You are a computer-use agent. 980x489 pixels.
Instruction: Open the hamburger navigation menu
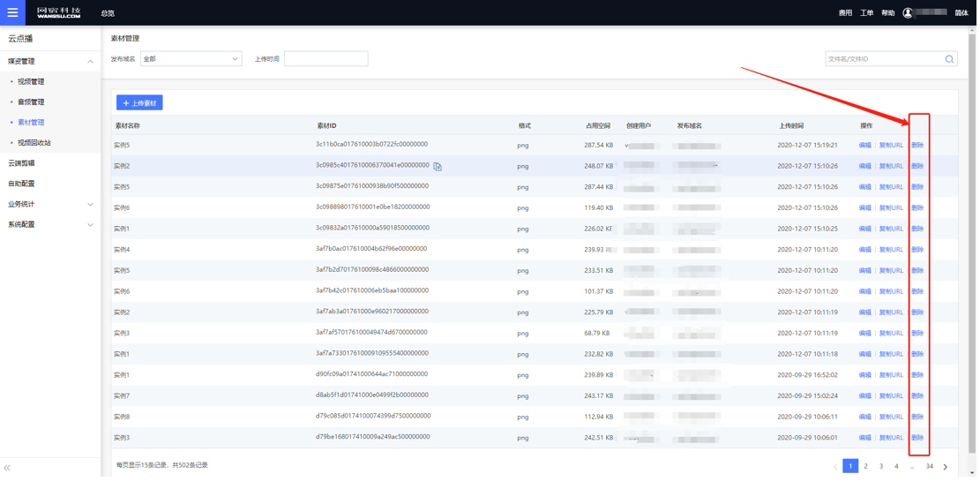pos(12,12)
